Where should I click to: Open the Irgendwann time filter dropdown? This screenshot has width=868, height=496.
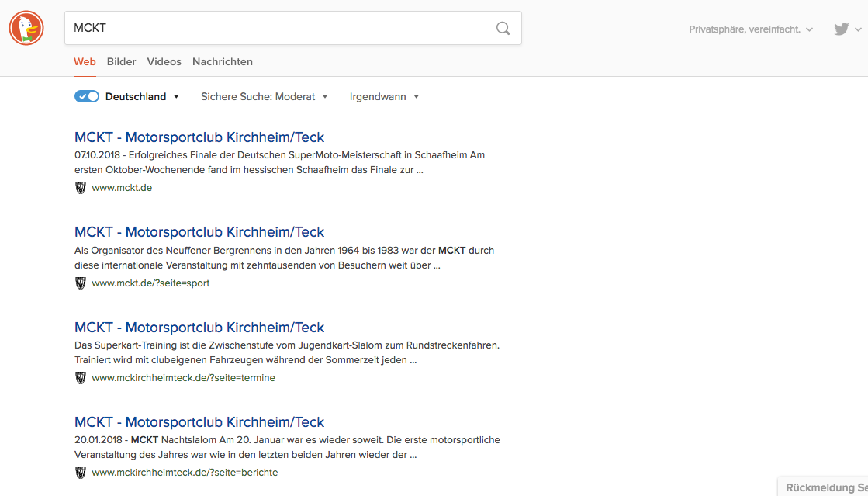tap(384, 96)
